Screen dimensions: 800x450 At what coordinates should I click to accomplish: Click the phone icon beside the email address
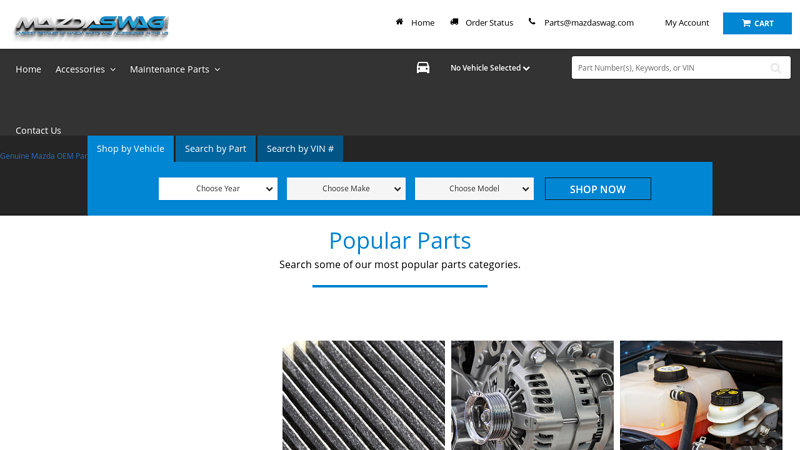point(532,21)
